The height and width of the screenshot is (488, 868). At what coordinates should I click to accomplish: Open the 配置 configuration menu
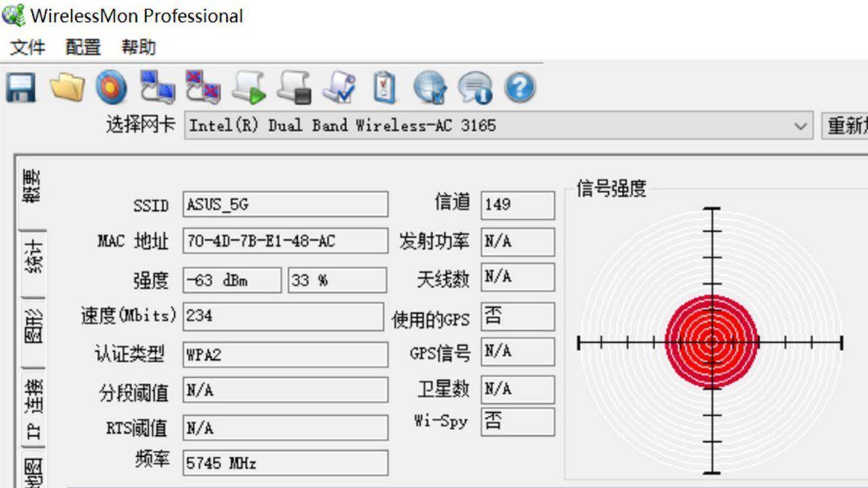(81, 47)
